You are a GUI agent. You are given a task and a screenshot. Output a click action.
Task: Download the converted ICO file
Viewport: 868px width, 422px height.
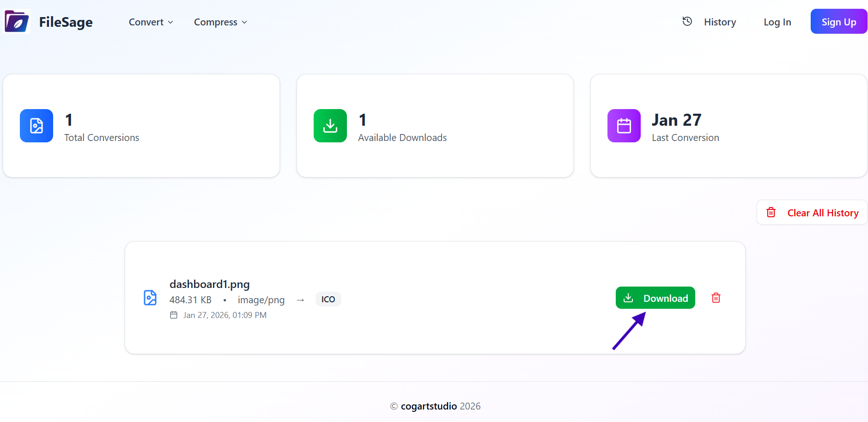pyautogui.click(x=655, y=298)
